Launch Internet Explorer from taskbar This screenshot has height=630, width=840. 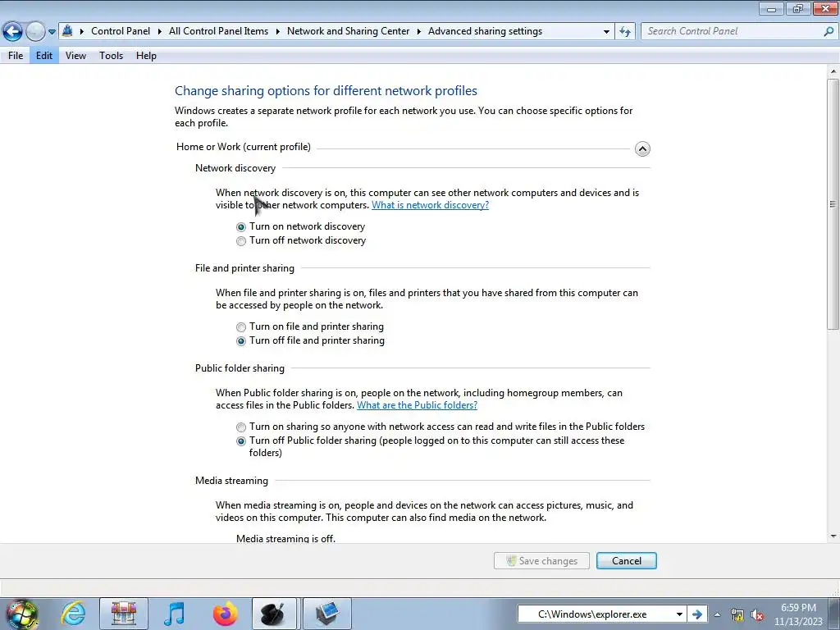coord(73,614)
